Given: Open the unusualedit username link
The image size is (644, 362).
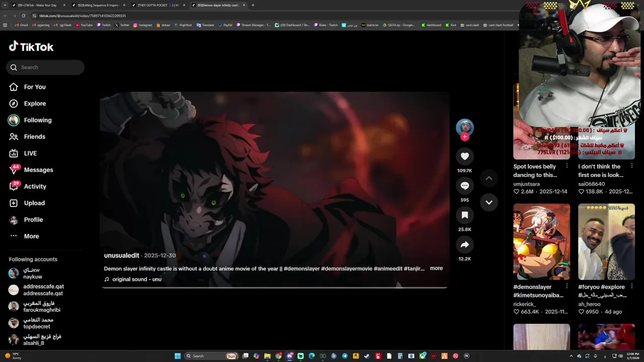Looking at the screenshot, I should (121, 255).
